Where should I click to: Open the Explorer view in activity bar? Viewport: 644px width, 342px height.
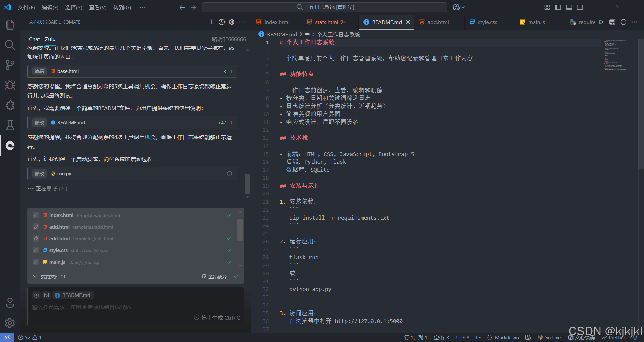[x=10, y=25]
